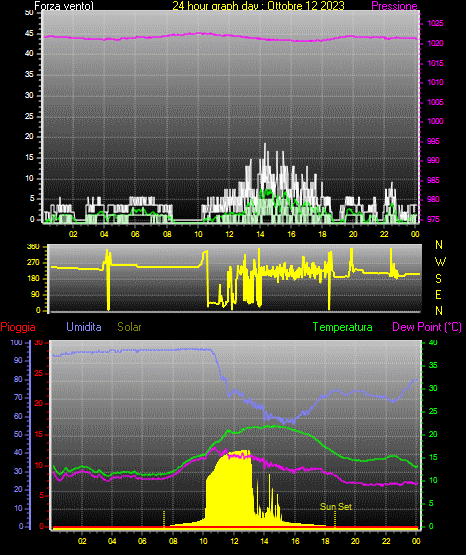
Task: Click the Forza vento axis title
Action: [x=64, y=6]
